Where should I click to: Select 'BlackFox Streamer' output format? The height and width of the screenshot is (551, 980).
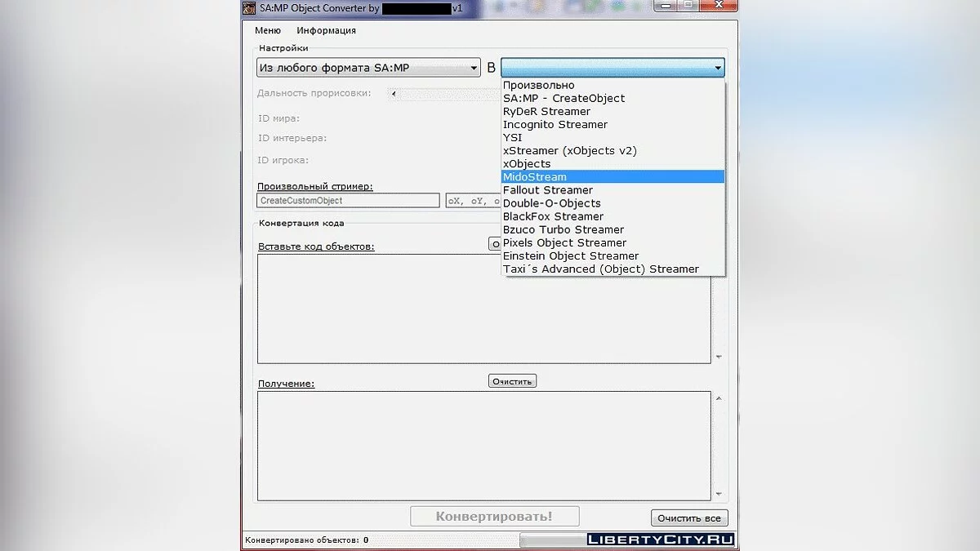point(553,216)
